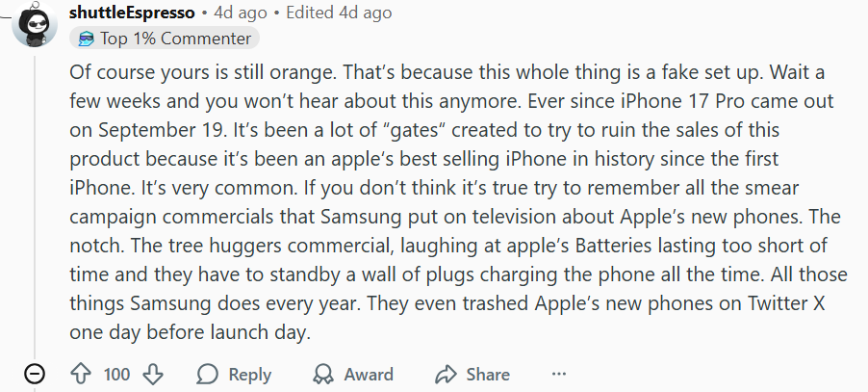Click the Top 1% Commenter badge icon
868x392 pixels.
click(x=87, y=39)
